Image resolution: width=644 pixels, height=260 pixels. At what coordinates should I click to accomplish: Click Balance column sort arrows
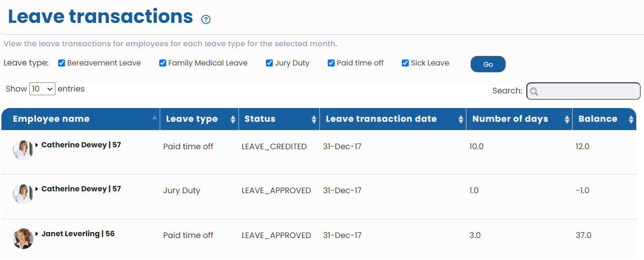point(631,119)
